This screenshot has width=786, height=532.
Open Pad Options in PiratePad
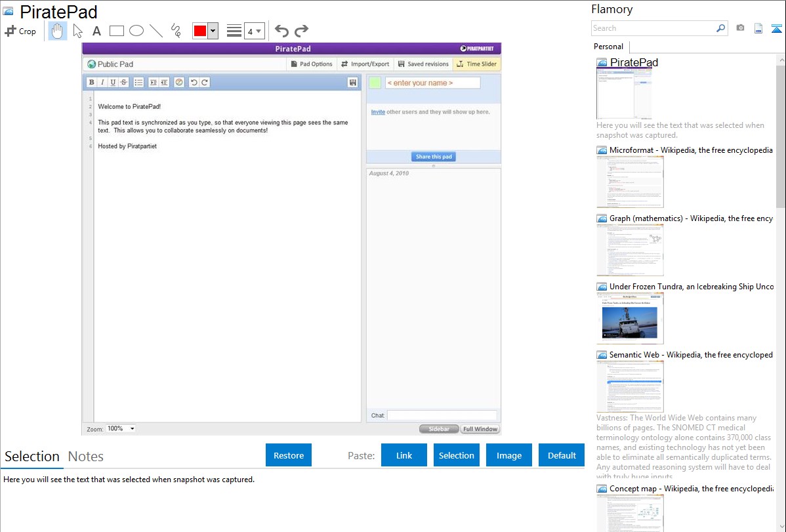[312, 64]
